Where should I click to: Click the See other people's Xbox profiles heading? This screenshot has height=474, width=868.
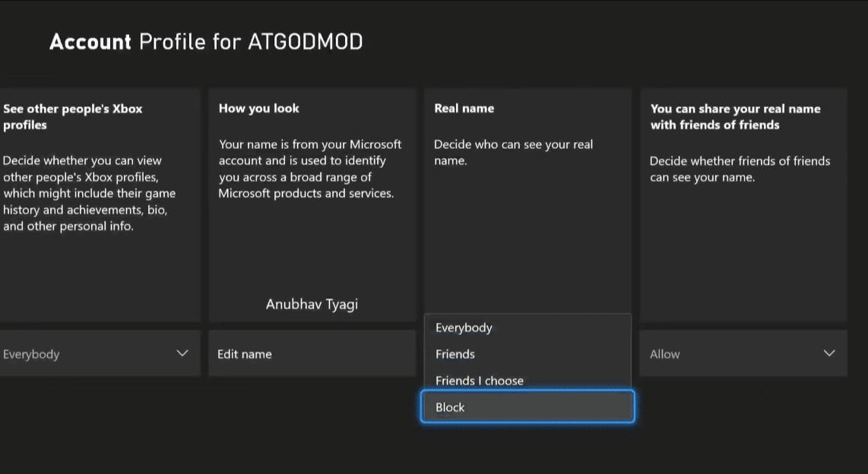(x=72, y=117)
